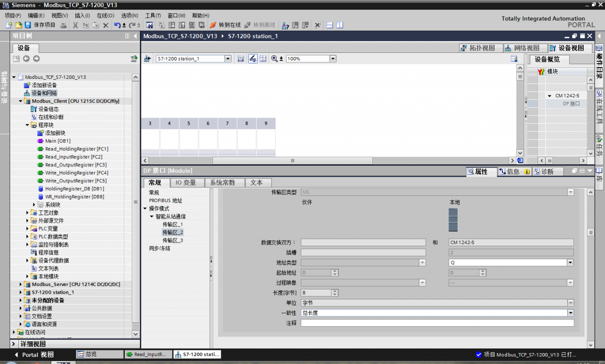This screenshot has height=364, width=605.
Task: Select Main [OB1] block in tree
Action: pyautogui.click(x=58, y=141)
